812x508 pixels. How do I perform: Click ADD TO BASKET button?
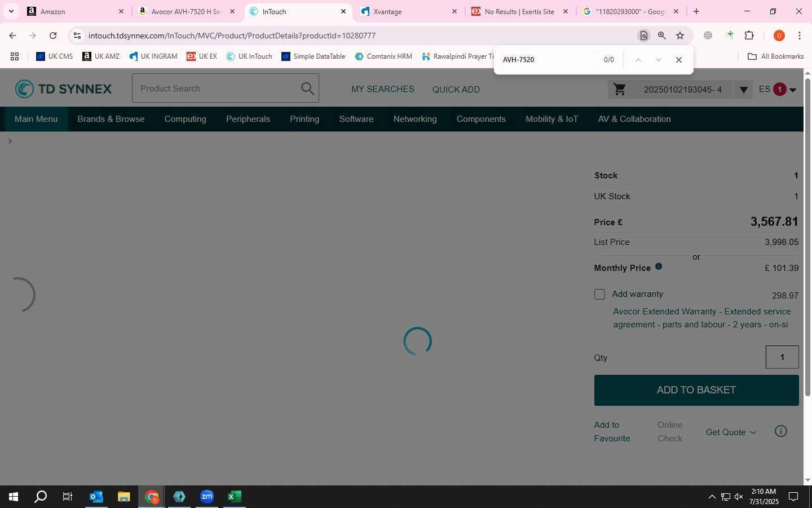coord(696,390)
